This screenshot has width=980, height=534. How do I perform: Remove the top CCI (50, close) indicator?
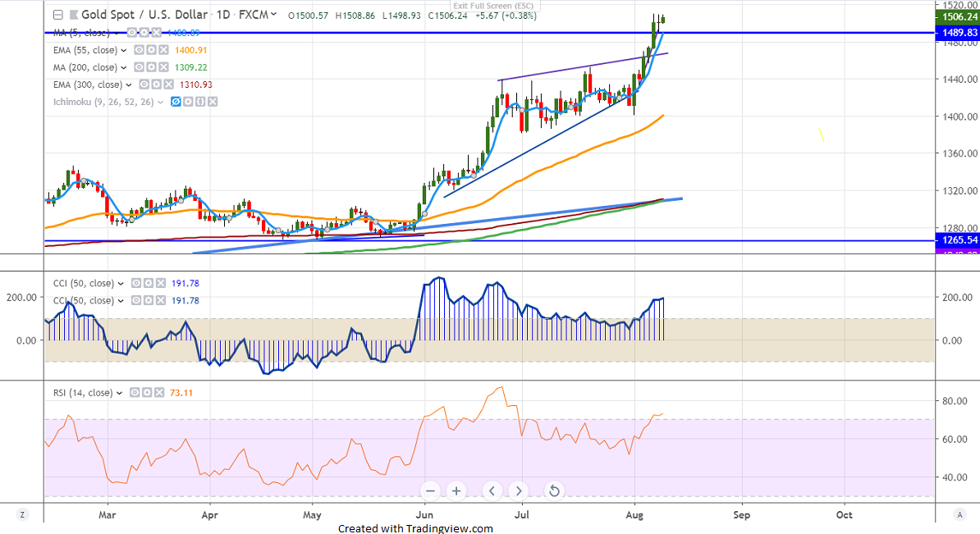[x=161, y=283]
